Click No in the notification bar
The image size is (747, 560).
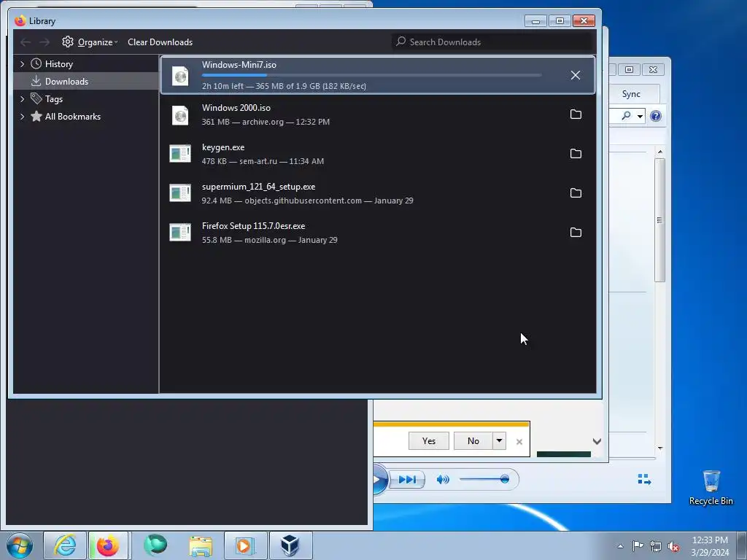coord(473,441)
